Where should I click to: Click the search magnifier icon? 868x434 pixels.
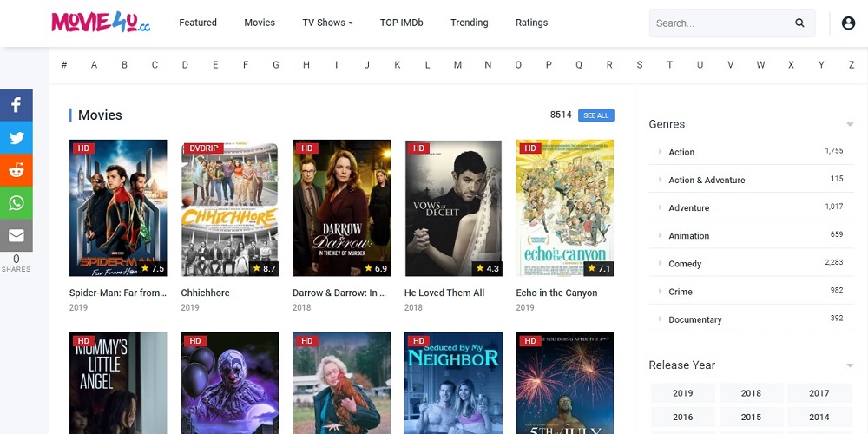[799, 23]
